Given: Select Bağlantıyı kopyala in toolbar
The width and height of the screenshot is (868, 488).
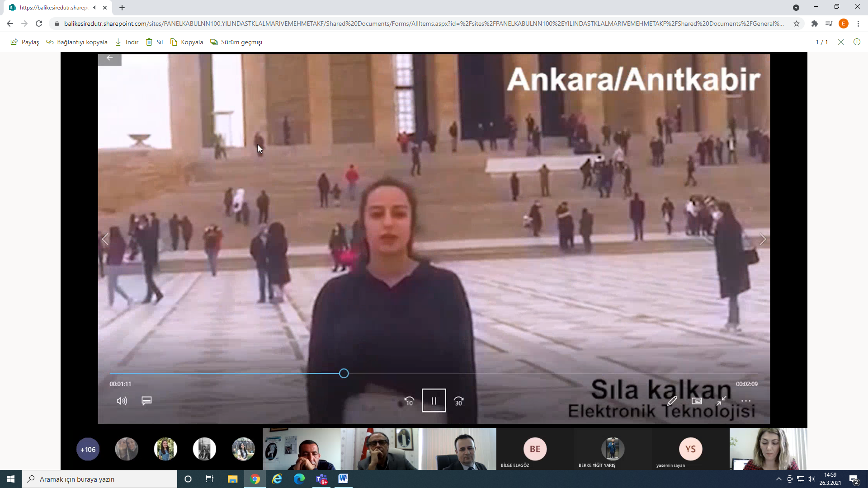Looking at the screenshot, I should 77,42.
